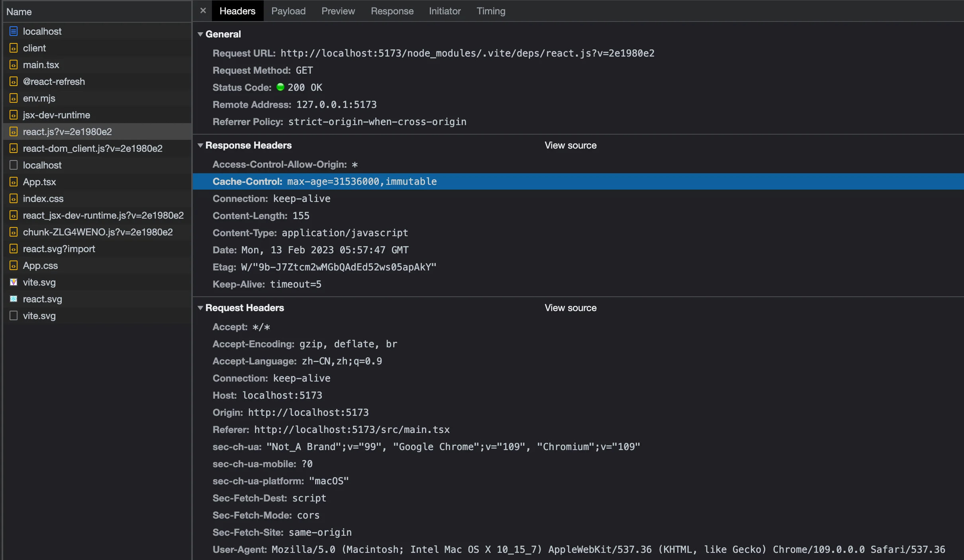Click the Remote Address value 127.0.0.1:5173
964x560 pixels.
point(336,104)
